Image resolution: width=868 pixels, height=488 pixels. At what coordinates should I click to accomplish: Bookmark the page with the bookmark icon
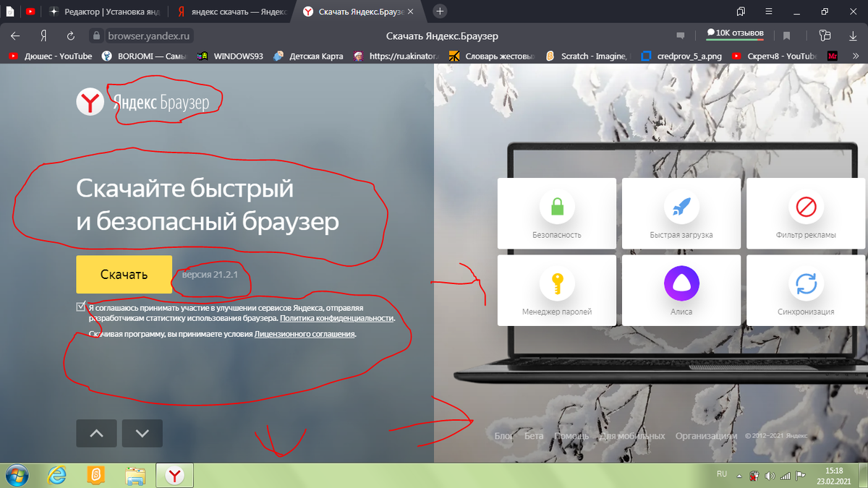click(787, 35)
